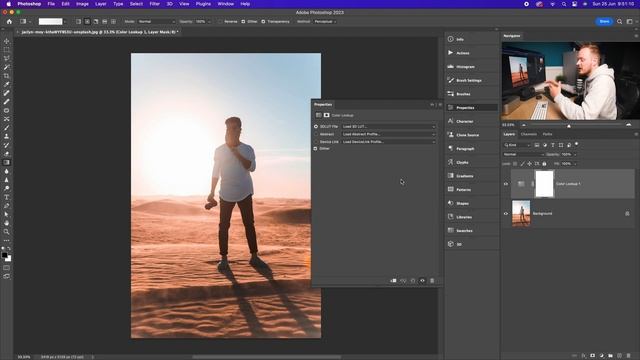Screen dimensions: 640x360
Task: Toggle adjustment visibility eye in Properties panel
Action: (422, 281)
